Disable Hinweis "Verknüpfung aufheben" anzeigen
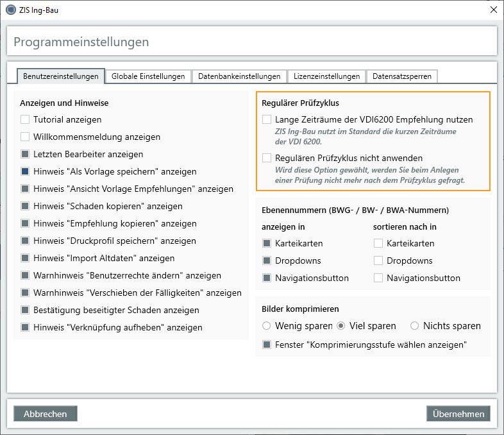The image size is (504, 435). [25, 328]
